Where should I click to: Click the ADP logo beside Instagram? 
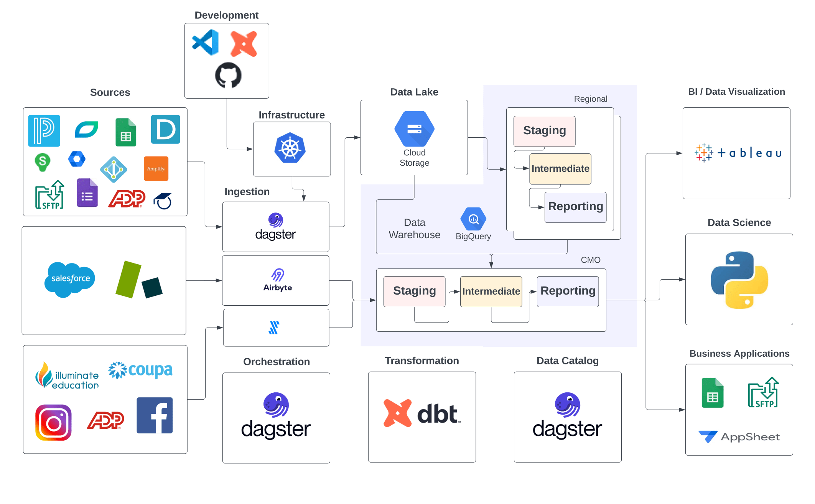106,420
